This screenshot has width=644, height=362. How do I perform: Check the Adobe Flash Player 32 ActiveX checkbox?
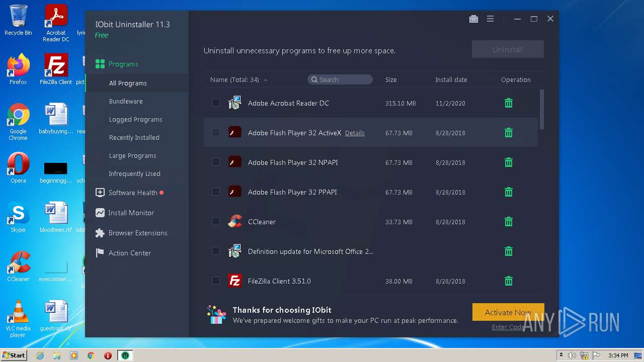tap(216, 132)
